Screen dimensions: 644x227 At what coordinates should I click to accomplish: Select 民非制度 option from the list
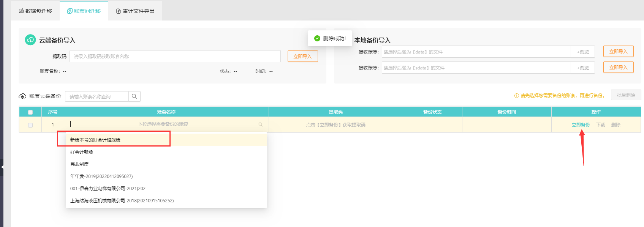pos(79,164)
